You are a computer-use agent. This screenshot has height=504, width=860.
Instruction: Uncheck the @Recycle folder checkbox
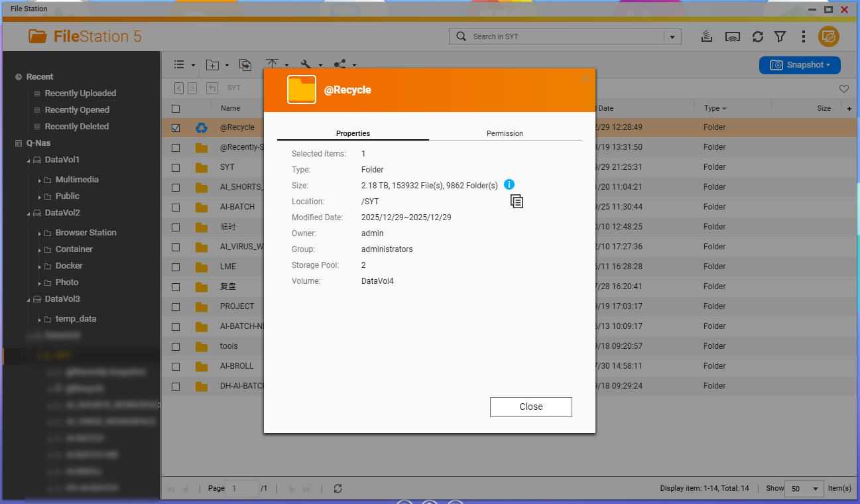tap(176, 128)
